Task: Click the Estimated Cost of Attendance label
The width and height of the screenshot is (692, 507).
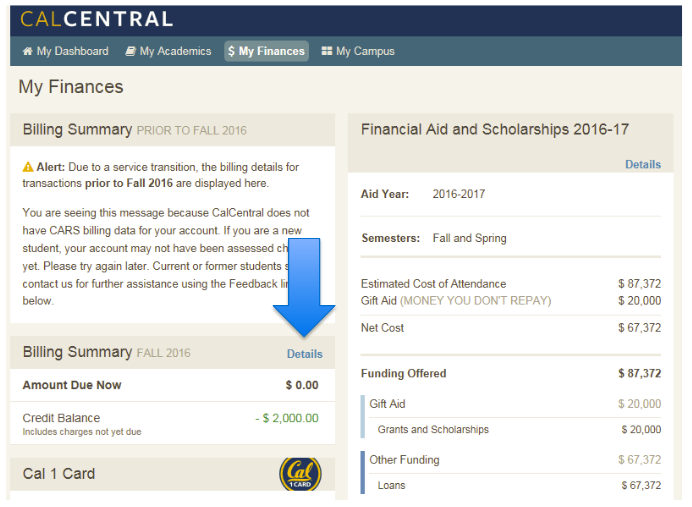Action: click(433, 284)
